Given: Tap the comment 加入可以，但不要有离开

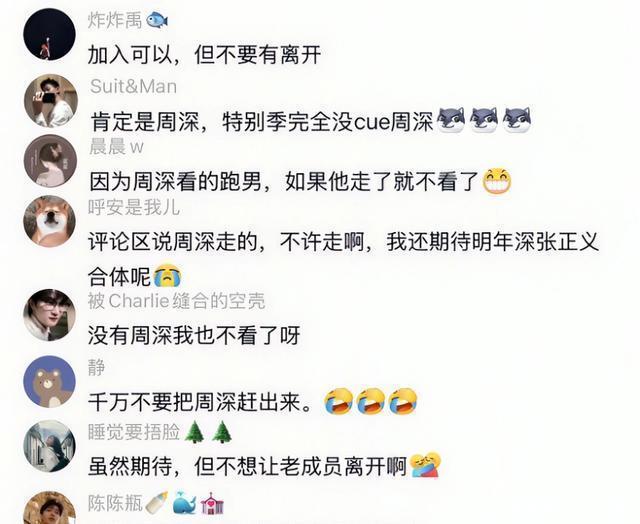Looking at the screenshot, I should (x=205, y=55).
